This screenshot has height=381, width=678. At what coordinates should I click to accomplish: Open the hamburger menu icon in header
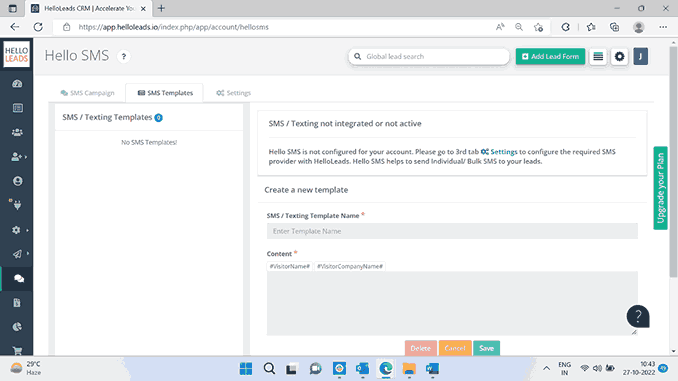tap(598, 57)
